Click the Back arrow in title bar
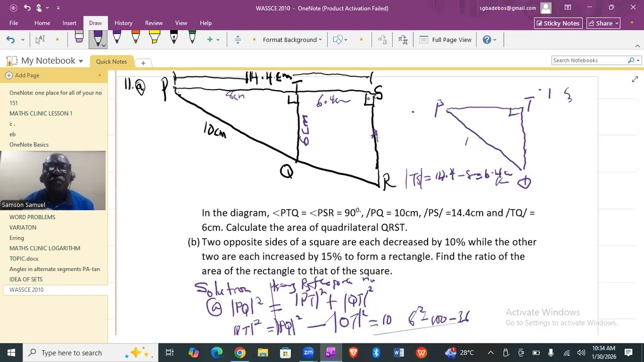Screen dimensions: 644x362 pos(14,8)
